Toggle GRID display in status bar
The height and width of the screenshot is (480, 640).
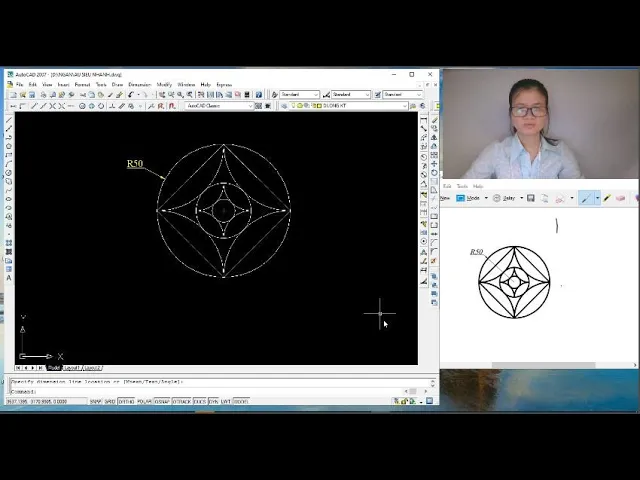coord(110,401)
